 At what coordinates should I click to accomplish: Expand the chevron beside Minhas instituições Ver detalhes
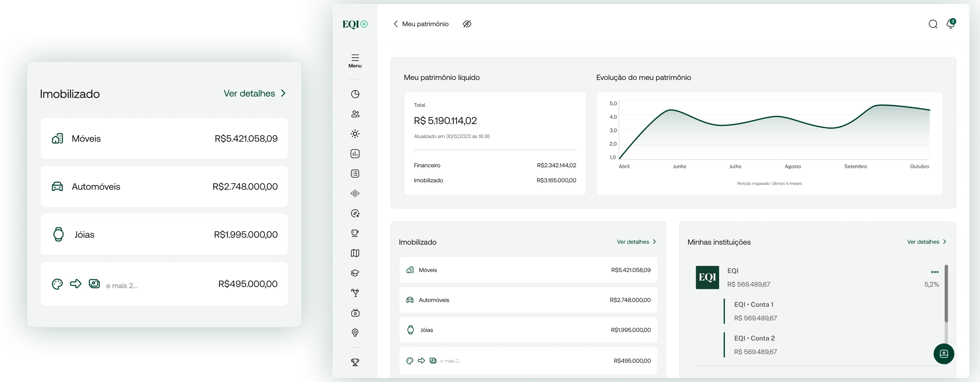tap(945, 242)
